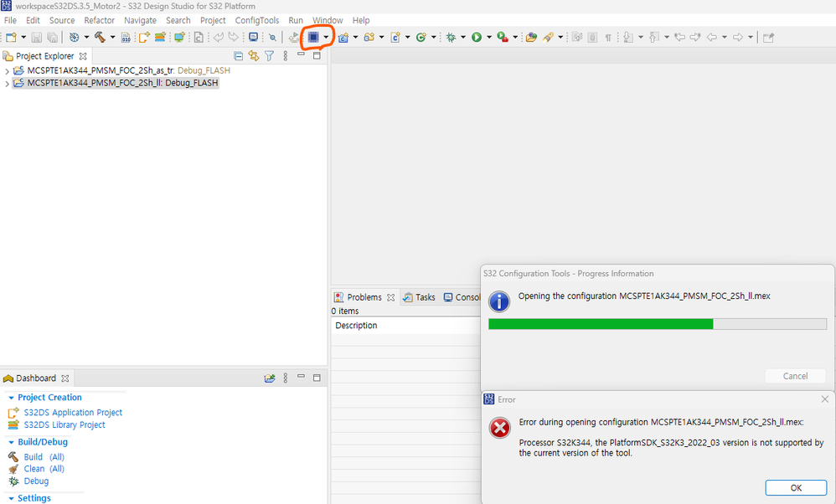Click the Open Element folder icon
The image size is (836, 504).
(531, 38)
